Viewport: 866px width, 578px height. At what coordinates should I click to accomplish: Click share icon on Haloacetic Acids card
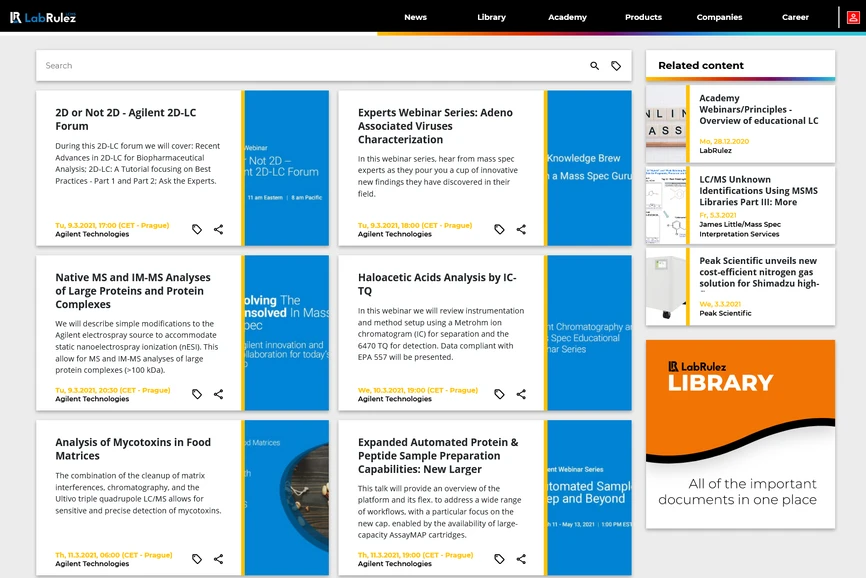coord(520,394)
